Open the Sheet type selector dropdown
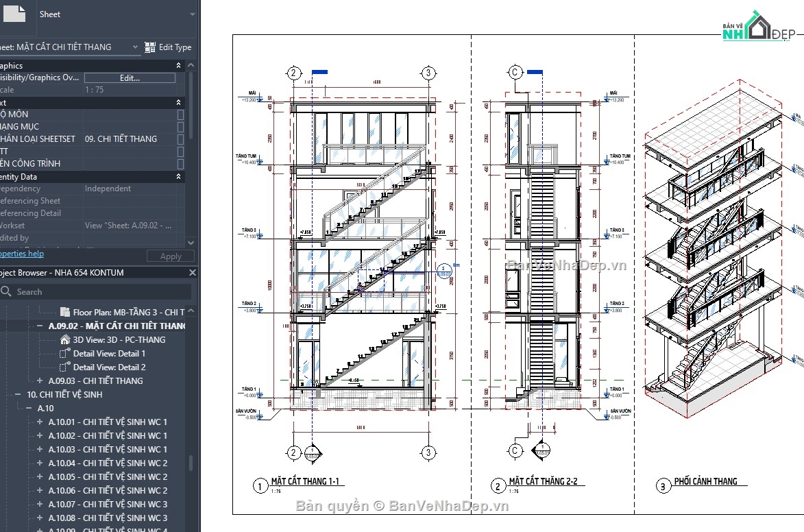Image resolution: width=804 pixels, height=532 pixels. [193, 14]
